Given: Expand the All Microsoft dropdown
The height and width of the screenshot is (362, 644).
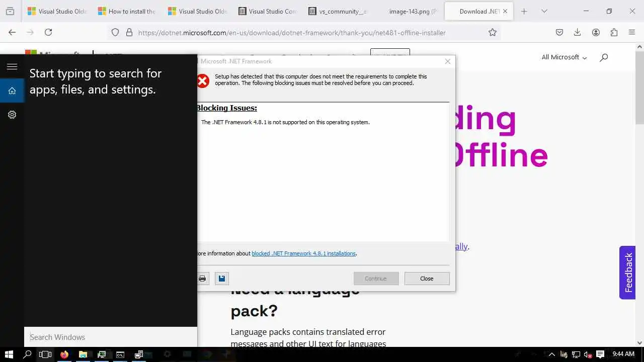Looking at the screenshot, I should [564, 57].
